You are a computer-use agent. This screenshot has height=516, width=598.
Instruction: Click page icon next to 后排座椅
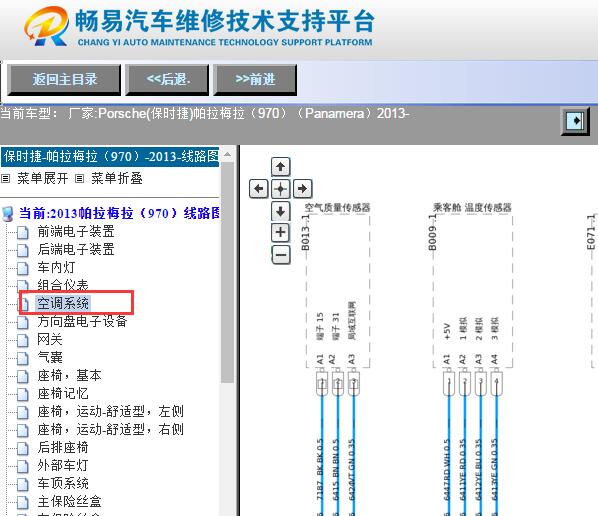click(23, 448)
